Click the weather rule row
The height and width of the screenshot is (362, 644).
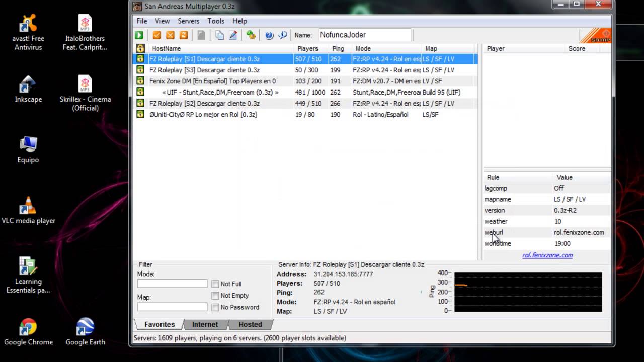547,221
